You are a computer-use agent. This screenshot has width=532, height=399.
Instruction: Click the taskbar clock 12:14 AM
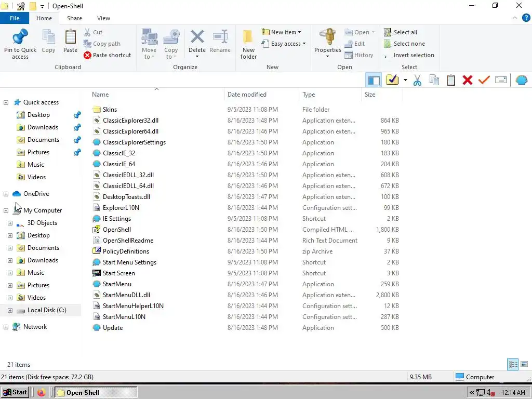coord(513,393)
